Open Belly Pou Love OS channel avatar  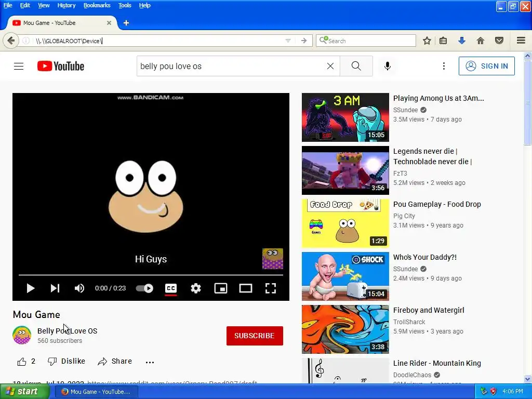pyautogui.click(x=22, y=335)
